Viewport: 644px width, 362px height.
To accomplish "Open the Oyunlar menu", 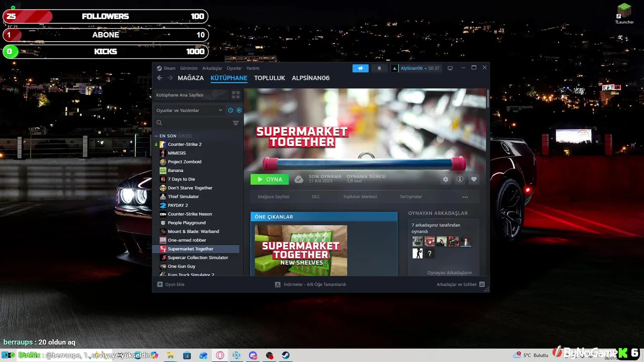I will coord(234,68).
